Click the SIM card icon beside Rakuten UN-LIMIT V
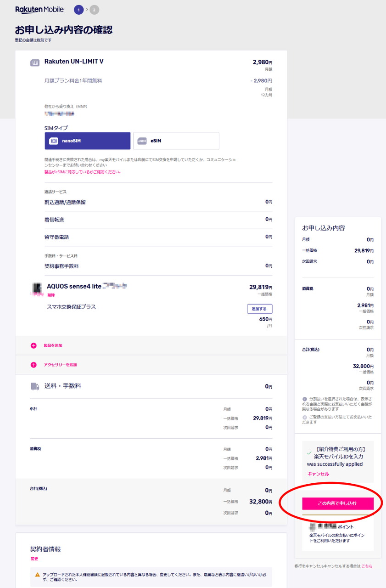The height and width of the screenshot is (588, 386). [35, 63]
